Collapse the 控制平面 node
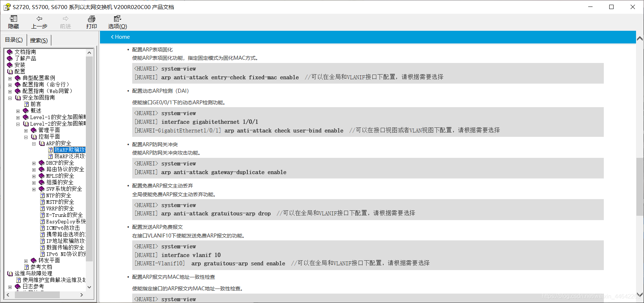 26,137
